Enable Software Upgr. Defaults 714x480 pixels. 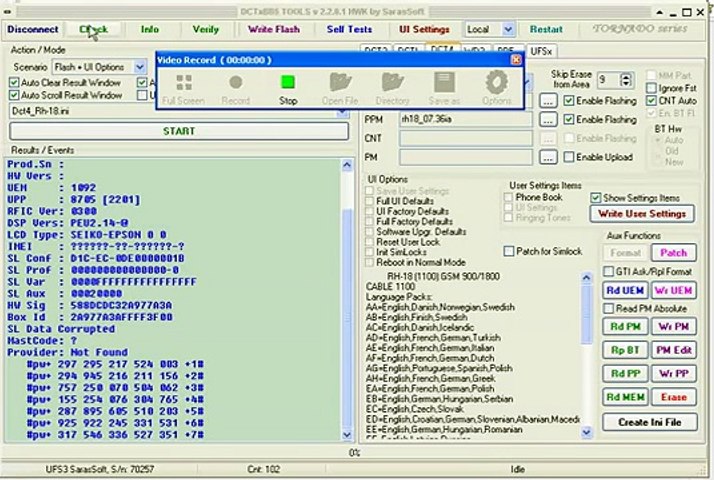pyautogui.click(x=370, y=232)
